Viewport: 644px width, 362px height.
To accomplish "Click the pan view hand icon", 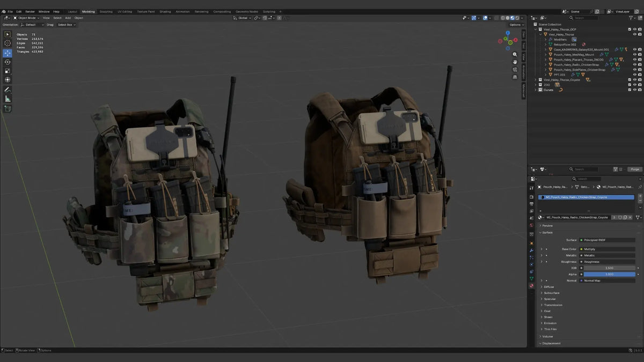I will pyautogui.click(x=515, y=62).
